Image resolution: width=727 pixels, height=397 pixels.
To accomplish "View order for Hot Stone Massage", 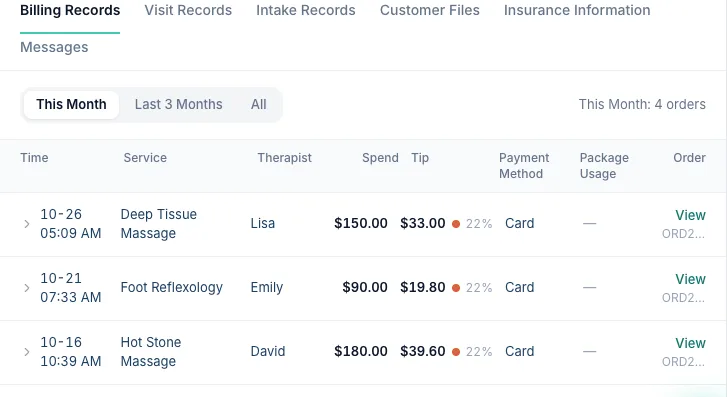I will click(x=690, y=343).
